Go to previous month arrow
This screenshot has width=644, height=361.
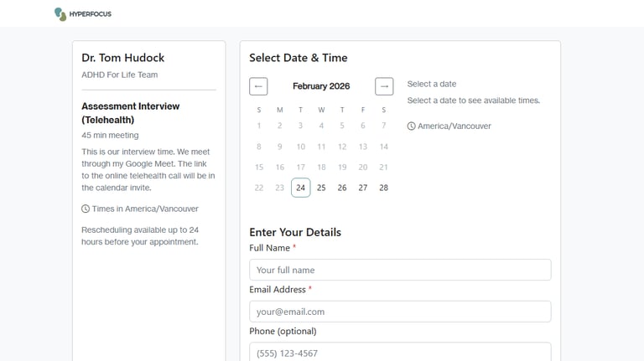click(x=258, y=86)
